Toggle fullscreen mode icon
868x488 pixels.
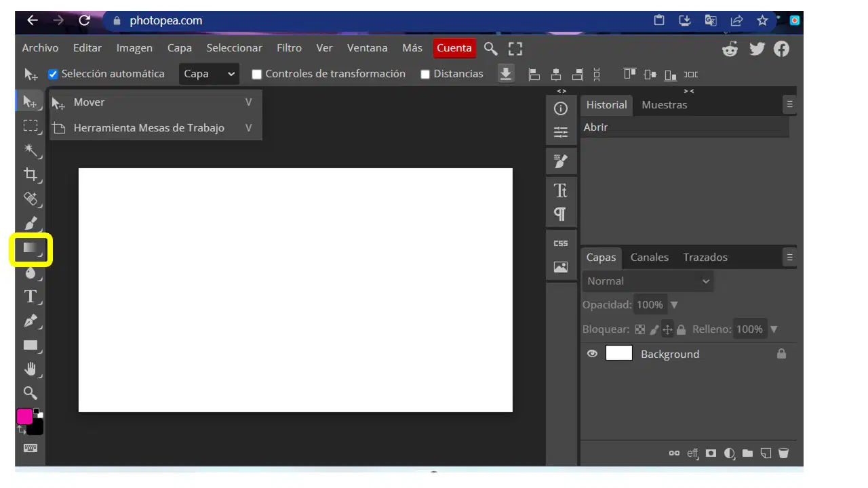(x=515, y=49)
